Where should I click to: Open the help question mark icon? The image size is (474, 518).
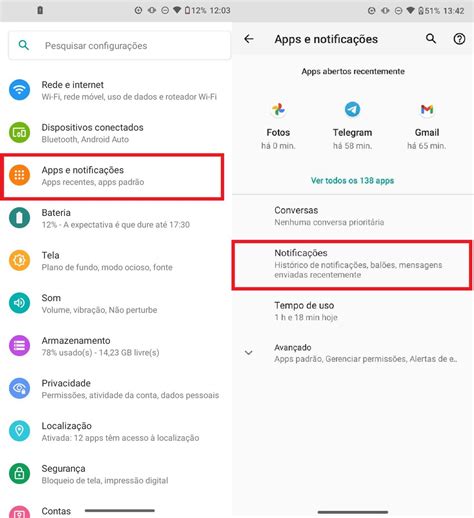tap(459, 39)
